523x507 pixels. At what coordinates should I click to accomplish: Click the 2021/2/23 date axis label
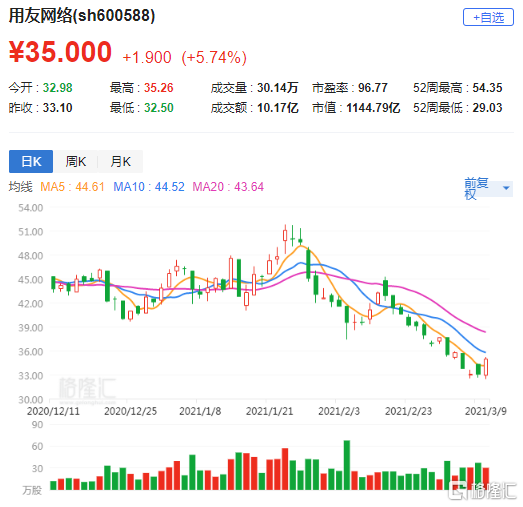(x=408, y=411)
